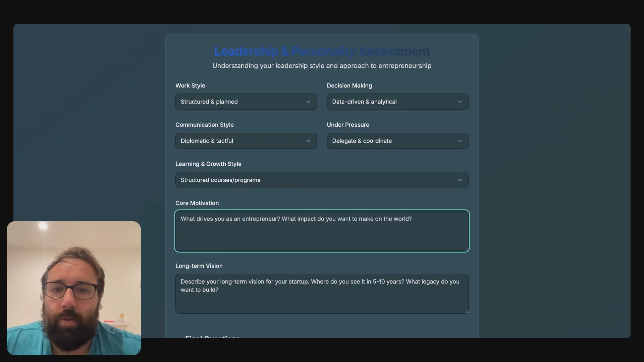The width and height of the screenshot is (644, 362).
Task: Click into the Long-term Vision text area
Action: click(x=321, y=300)
